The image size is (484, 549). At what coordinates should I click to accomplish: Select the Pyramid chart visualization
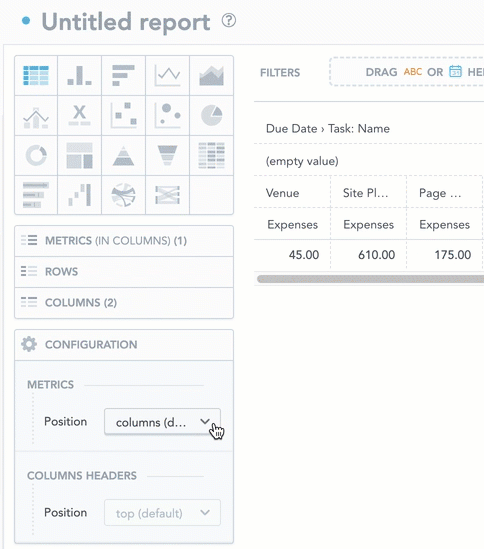point(123,155)
